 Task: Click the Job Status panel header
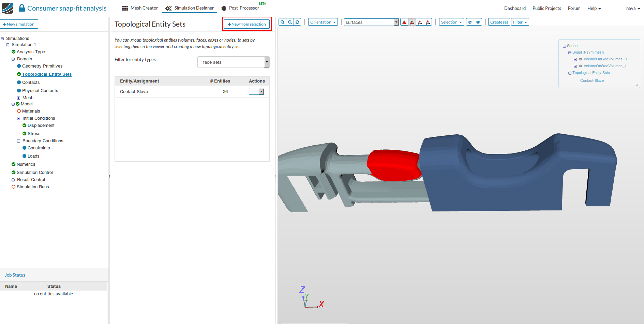click(x=54, y=275)
